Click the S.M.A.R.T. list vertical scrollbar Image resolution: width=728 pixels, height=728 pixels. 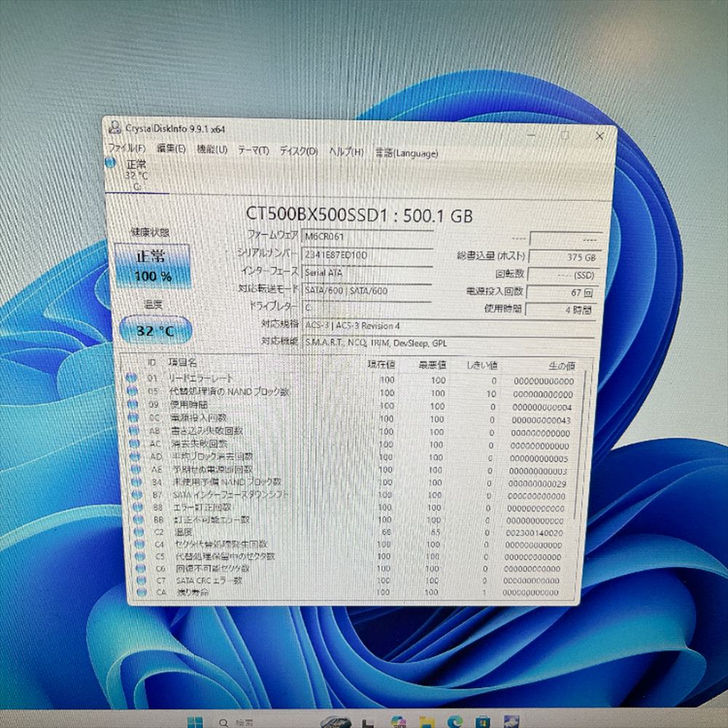pos(582,446)
